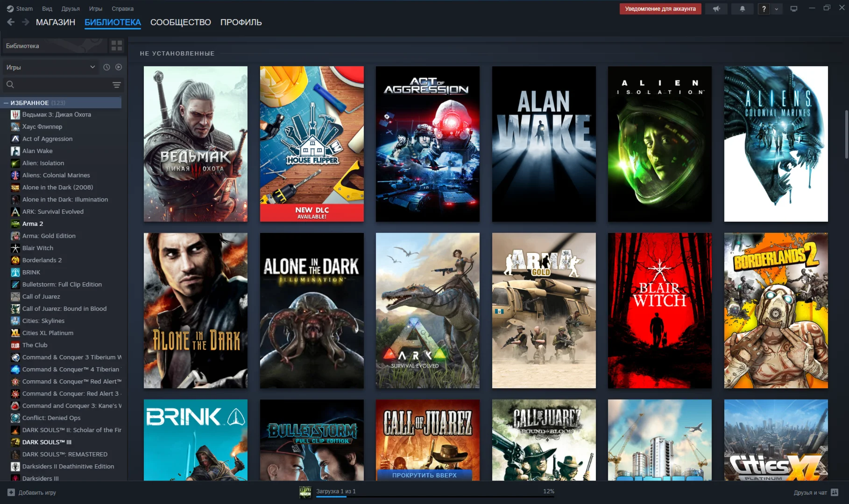Click the Blair Witch sidebar icon
Image resolution: width=849 pixels, height=504 pixels.
tap(15, 248)
